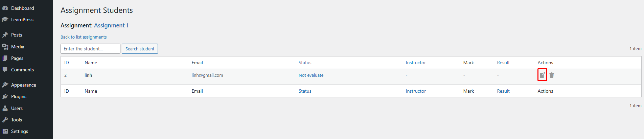Sort by Instructor column header
The height and width of the screenshot is (139, 644).
[x=416, y=63]
